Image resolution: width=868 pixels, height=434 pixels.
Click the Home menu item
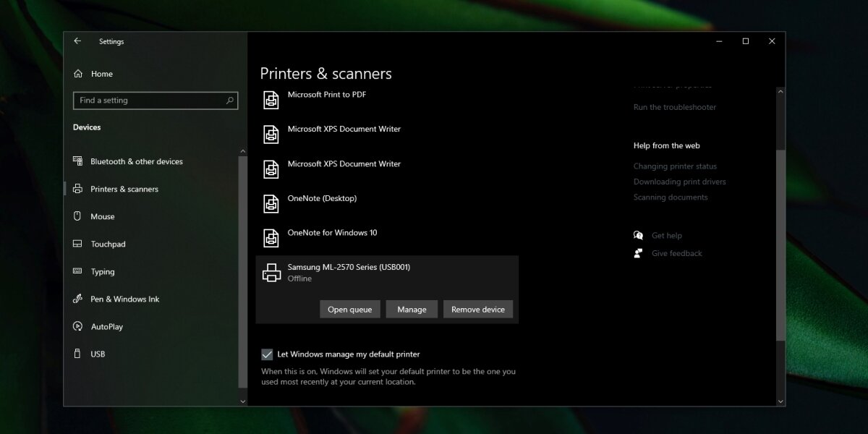[x=101, y=73]
